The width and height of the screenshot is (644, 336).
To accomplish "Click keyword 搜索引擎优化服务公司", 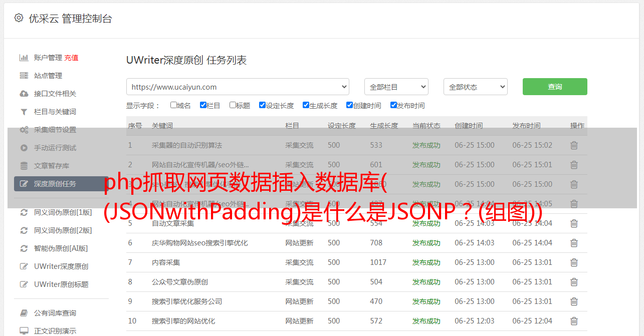I will [187, 301].
